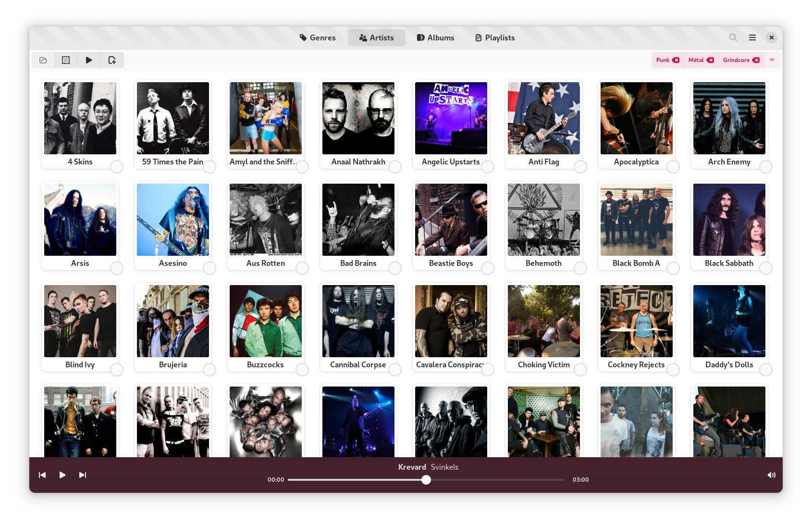Open the Cockney Rejects thumbnail
812x525 pixels.
point(637,321)
